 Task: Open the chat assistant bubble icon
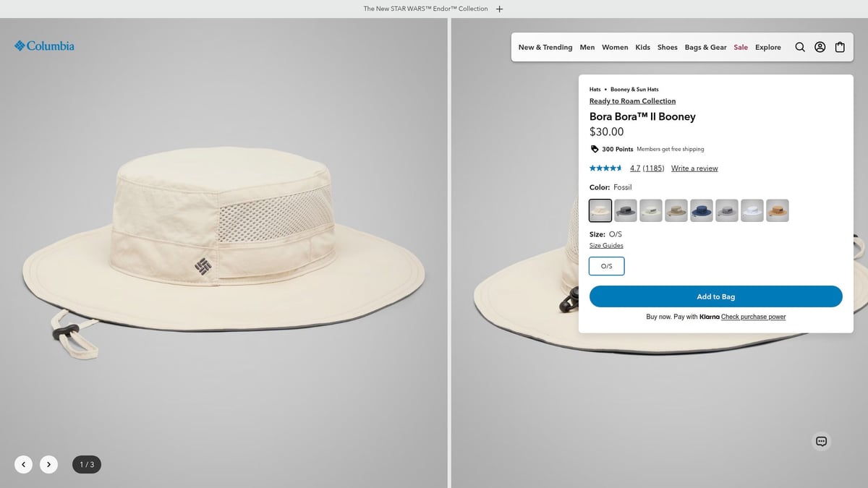821,441
